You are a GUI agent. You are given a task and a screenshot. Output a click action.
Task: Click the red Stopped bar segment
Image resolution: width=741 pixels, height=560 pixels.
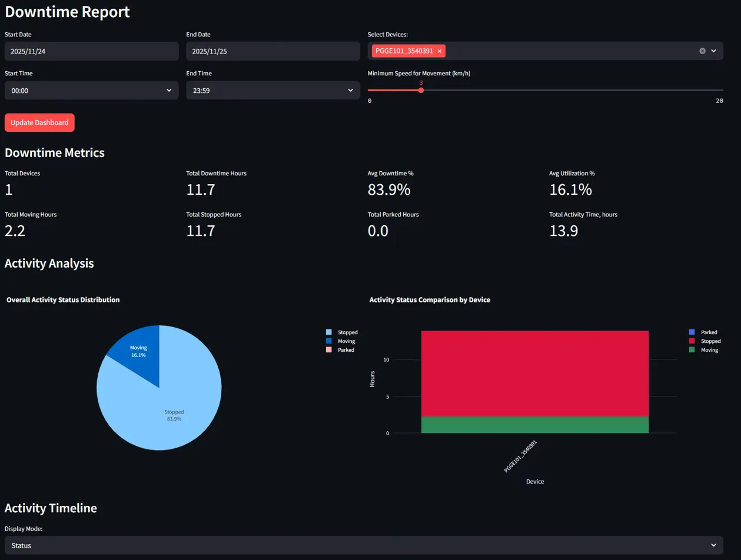point(534,374)
